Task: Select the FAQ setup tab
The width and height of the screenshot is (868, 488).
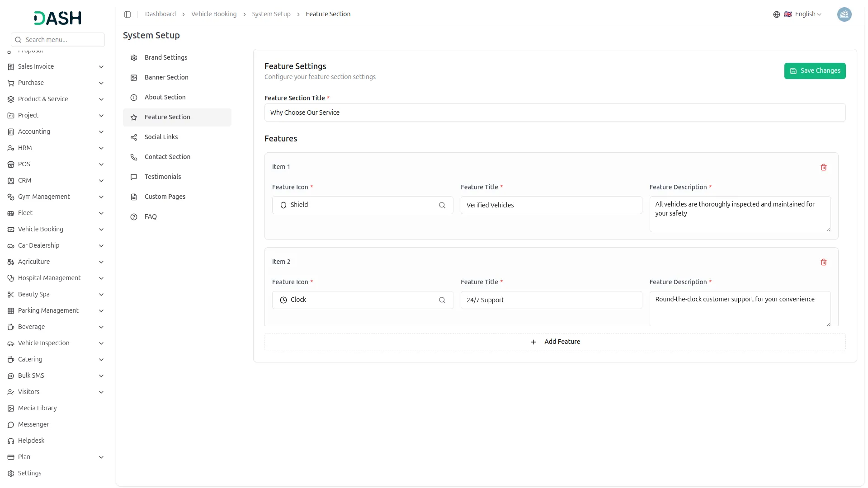Action: click(151, 216)
